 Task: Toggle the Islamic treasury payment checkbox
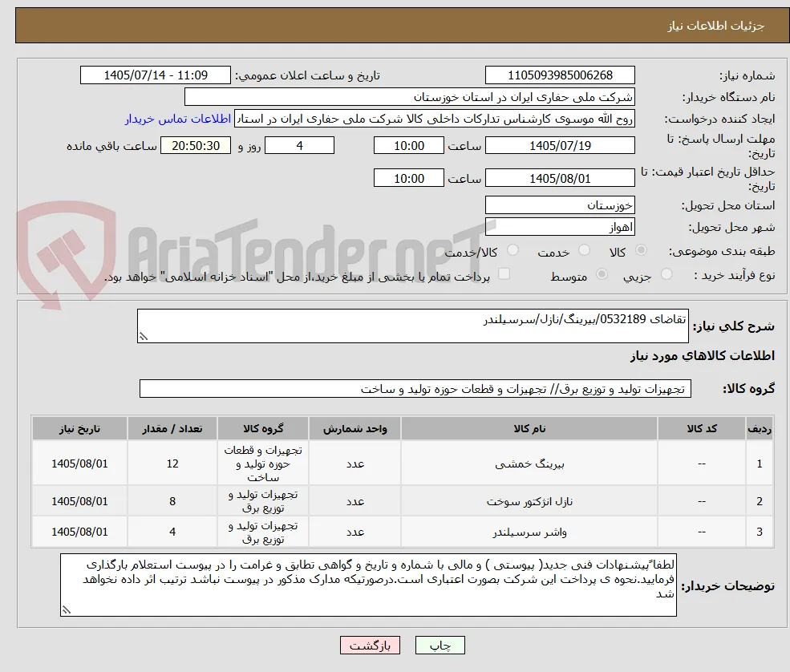[x=504, y=273]
